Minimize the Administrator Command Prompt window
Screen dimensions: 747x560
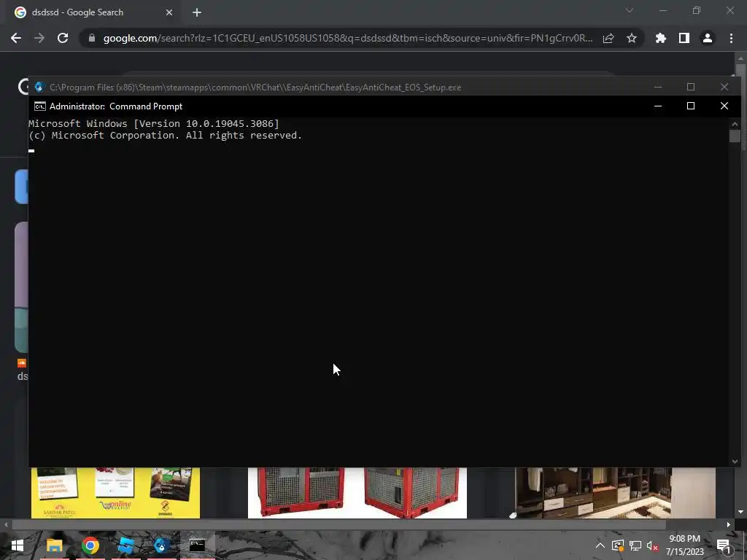click(658, 106)
